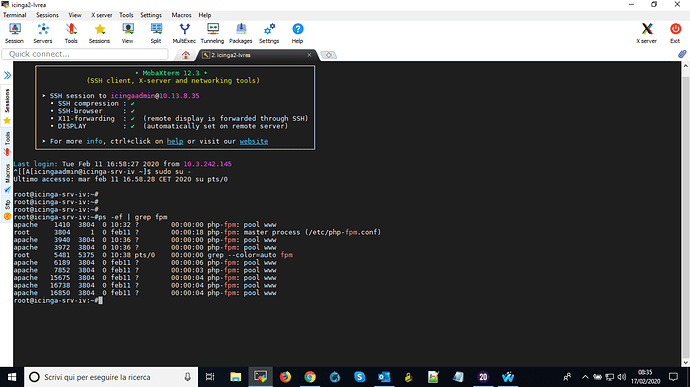Click the website link in banner
The image size is (690, 387).
(254, 141)
